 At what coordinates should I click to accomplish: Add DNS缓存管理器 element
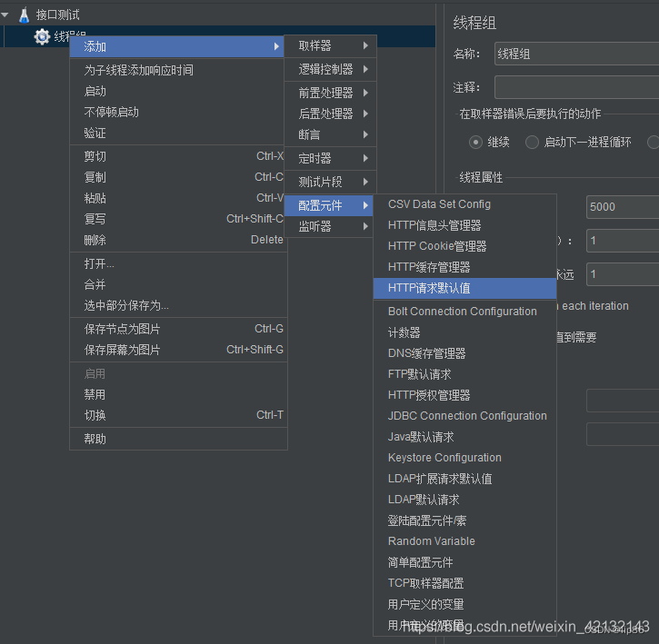(464, 353)
